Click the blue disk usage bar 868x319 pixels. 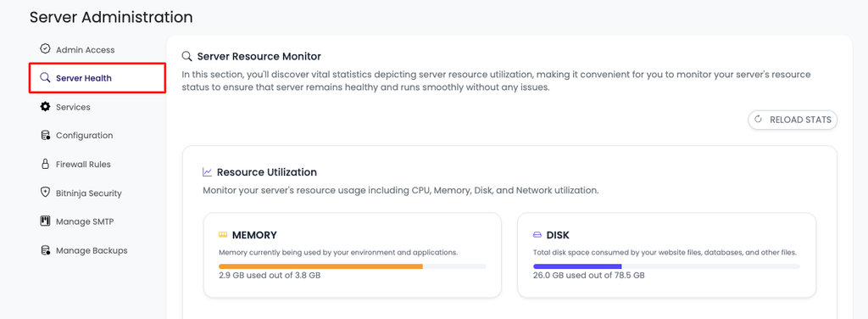(577, 266)
